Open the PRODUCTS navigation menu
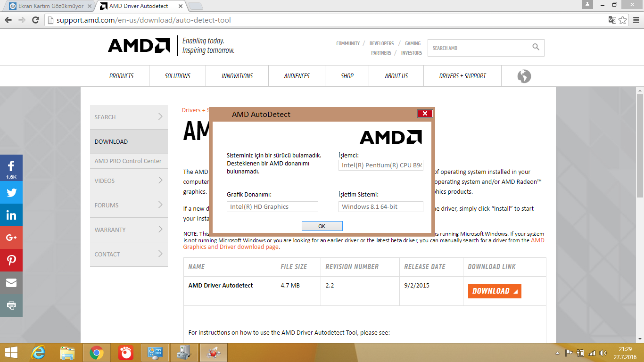 121,76
